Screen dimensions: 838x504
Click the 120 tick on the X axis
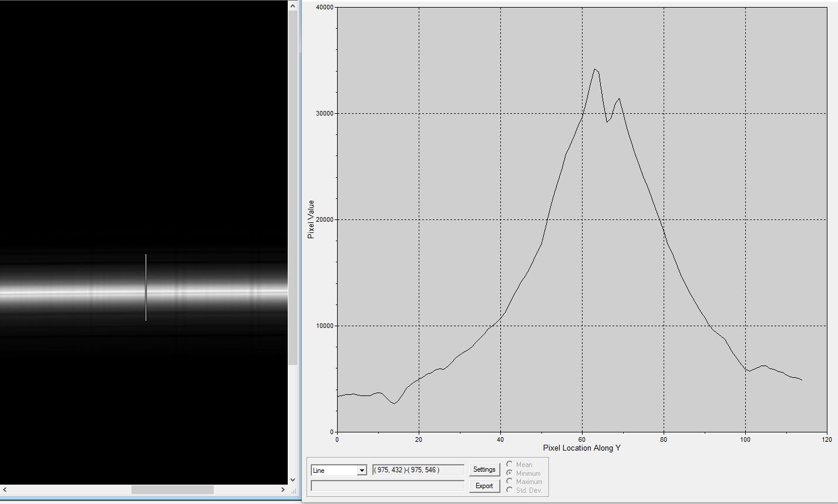click(x=827, y=439)
